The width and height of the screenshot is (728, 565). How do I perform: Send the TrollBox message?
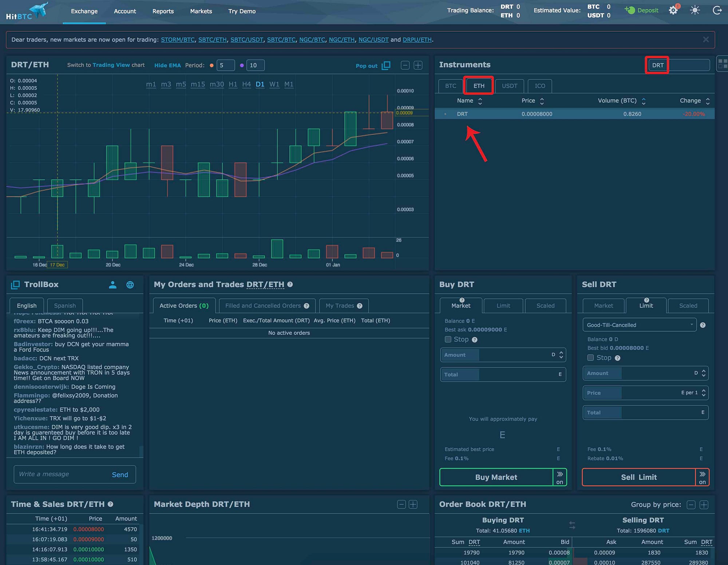[120, 475]
